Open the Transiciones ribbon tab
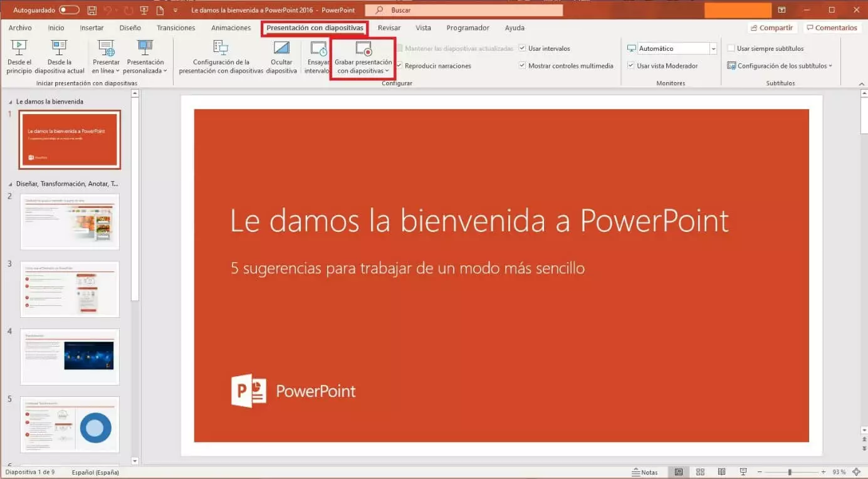Screen dimensions: 868x479 tap(175, 28)
